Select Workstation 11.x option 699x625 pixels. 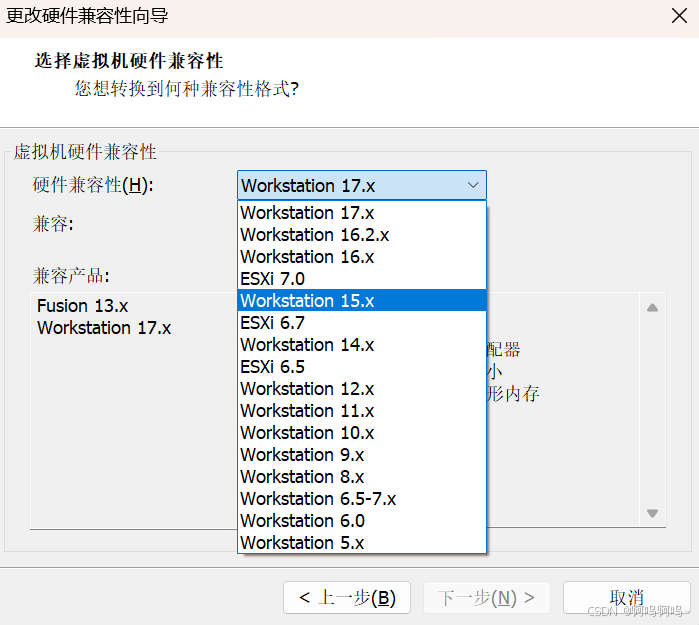pyautogui.click(x=362, y=411)
